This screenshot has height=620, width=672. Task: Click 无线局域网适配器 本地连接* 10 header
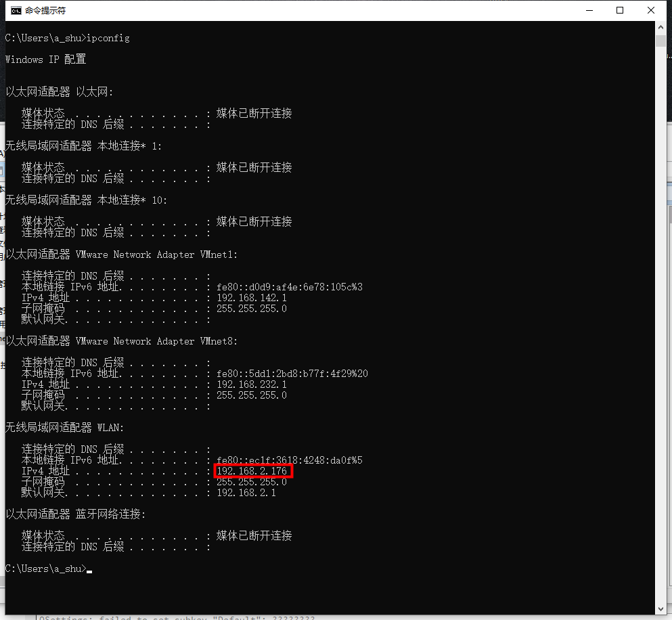pyautogui.click(x=86, y=200)
